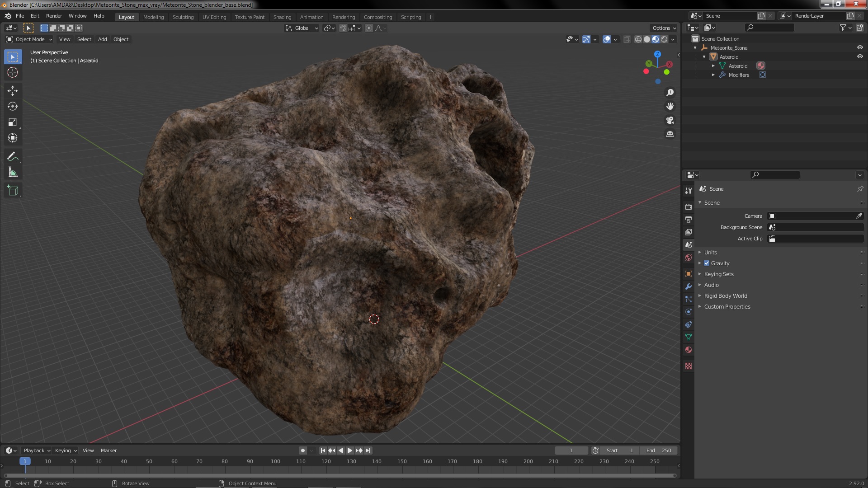
Task: Open Global transform orientation dropdown
Action: [x=302, y=28]
